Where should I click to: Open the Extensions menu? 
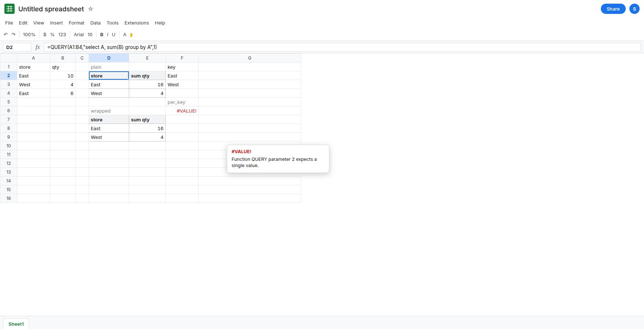tap(136, 23)
